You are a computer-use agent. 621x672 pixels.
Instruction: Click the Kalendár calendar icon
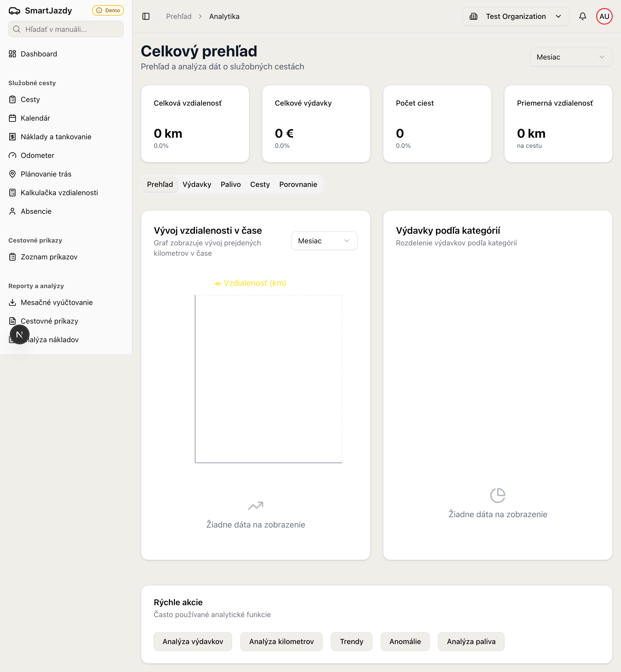click(x=12, y=118)
